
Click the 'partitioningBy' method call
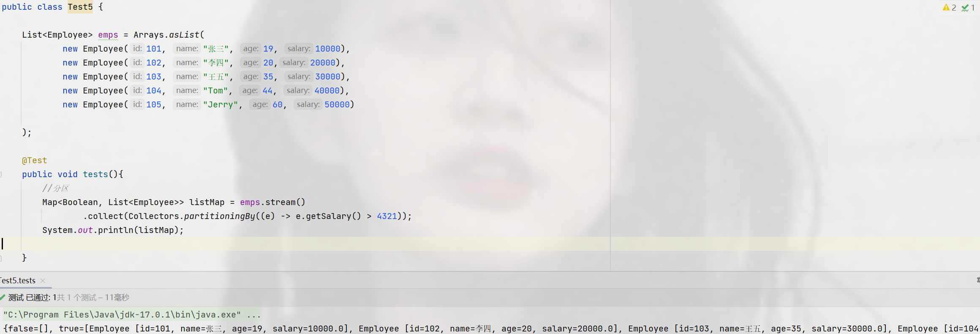220,216
